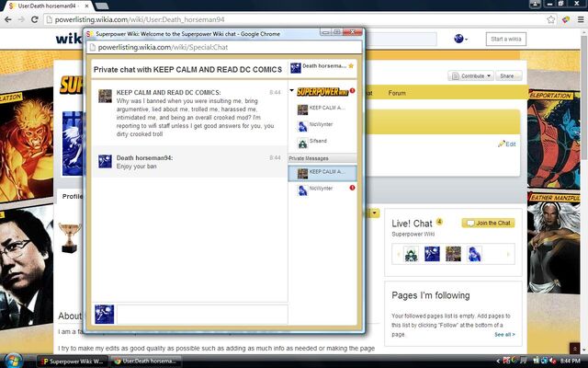Click the Private Messages header
588x368 pixels.
tap(322, 158)
